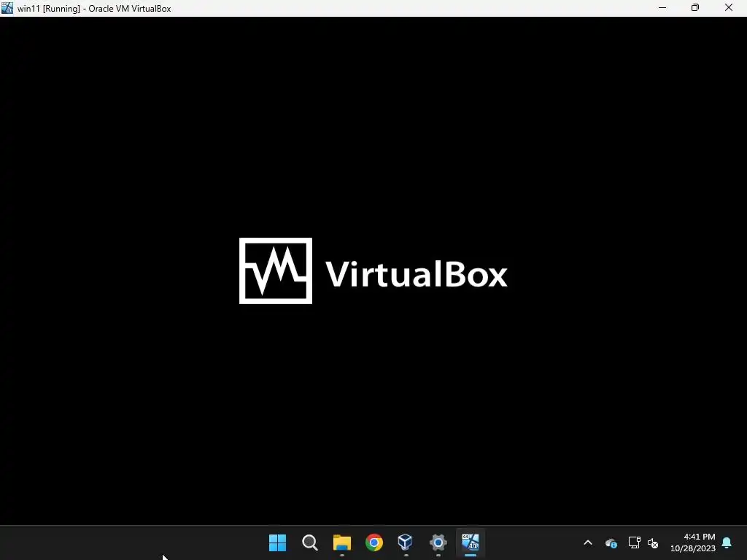Open Settings gear icon in taskbar

pos(438,542)
